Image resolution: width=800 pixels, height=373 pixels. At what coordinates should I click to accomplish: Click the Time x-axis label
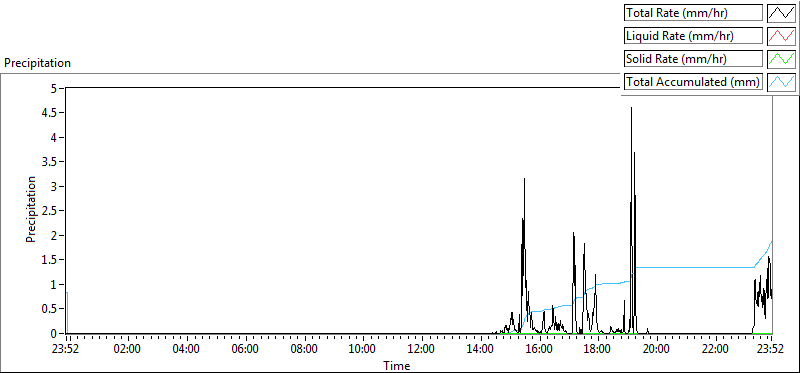[396, 365]
